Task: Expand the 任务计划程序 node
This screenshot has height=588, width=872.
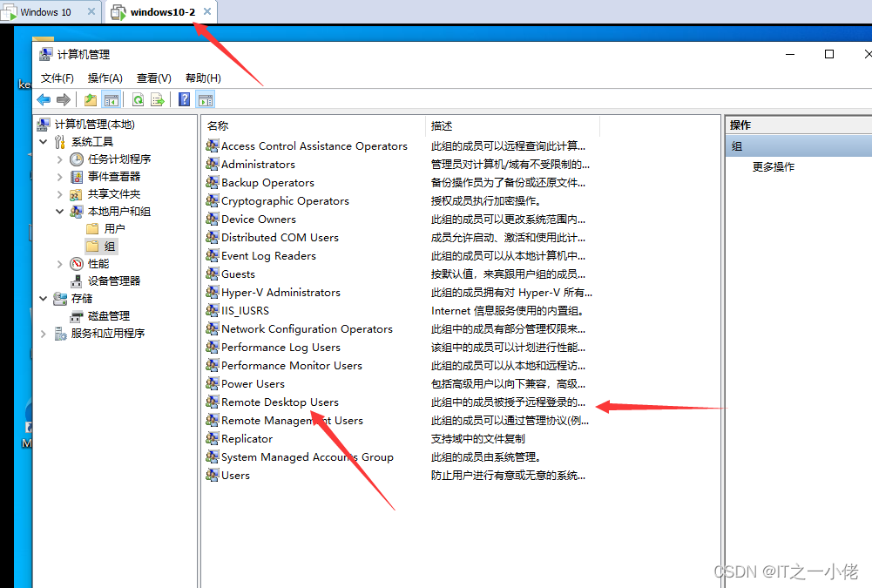Action: click(x=59, y=159)
